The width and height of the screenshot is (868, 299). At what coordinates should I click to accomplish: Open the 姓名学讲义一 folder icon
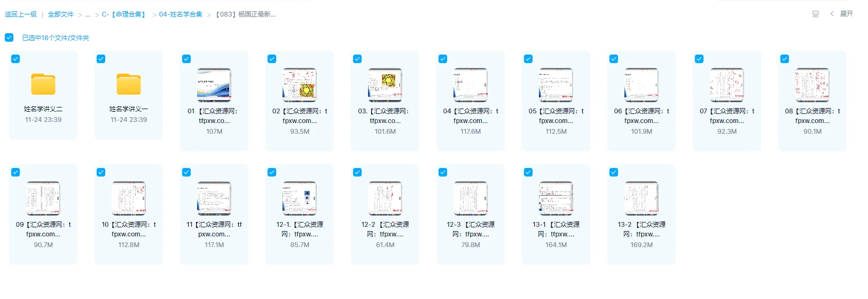[129, 85]
